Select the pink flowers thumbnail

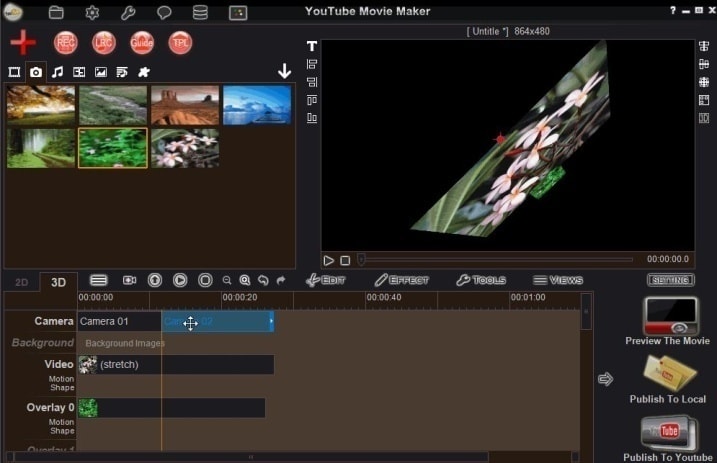coord(185,148)
